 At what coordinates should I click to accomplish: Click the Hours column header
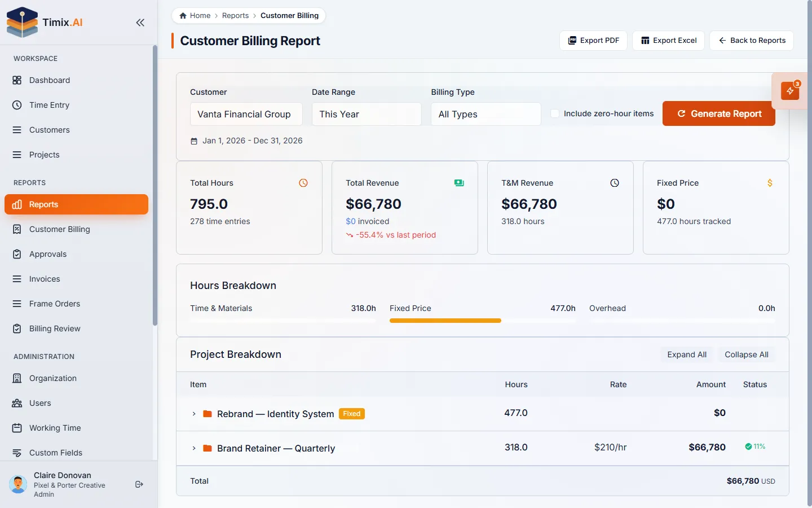[x=516, y=384]
